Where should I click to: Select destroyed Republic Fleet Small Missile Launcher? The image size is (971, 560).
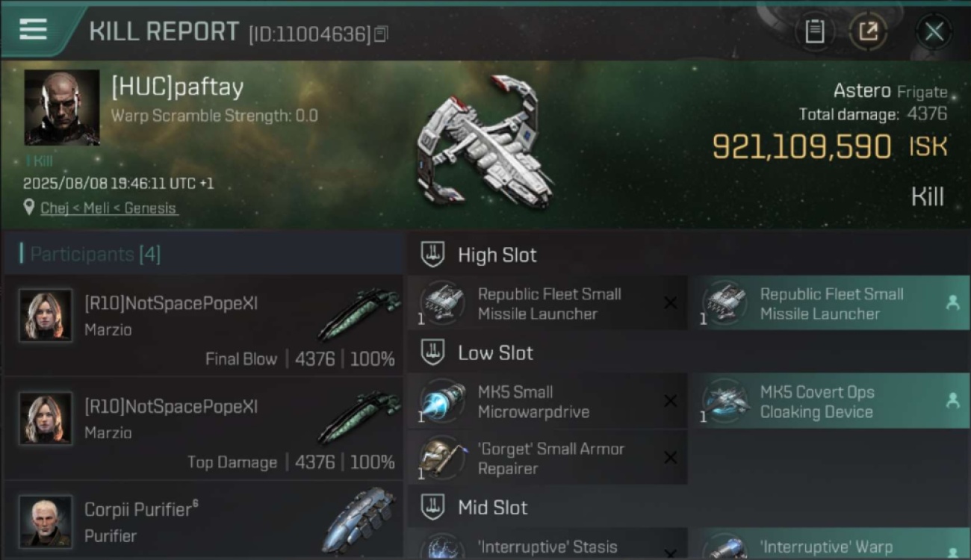tap(547, 303)
